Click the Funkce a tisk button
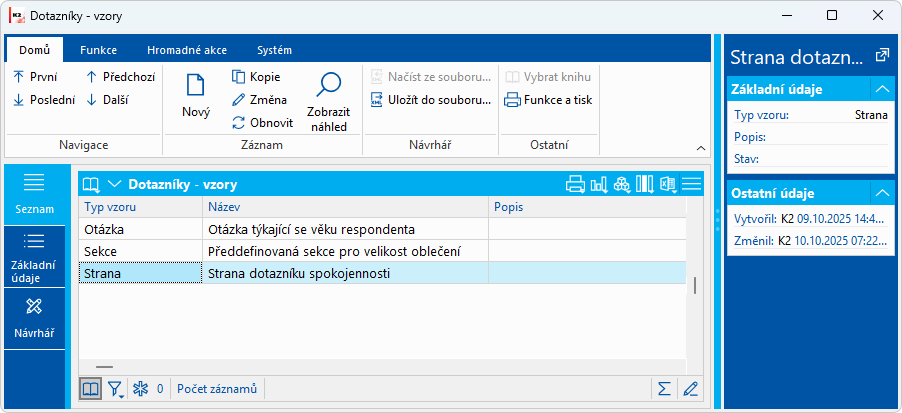The image size is (902, 413). pos(548,100)
